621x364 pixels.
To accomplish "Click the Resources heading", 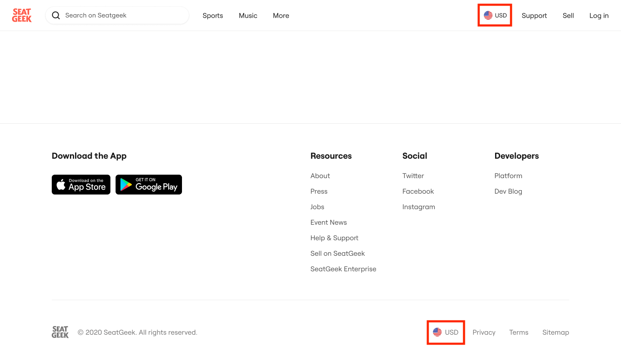I will click(331, 156).
